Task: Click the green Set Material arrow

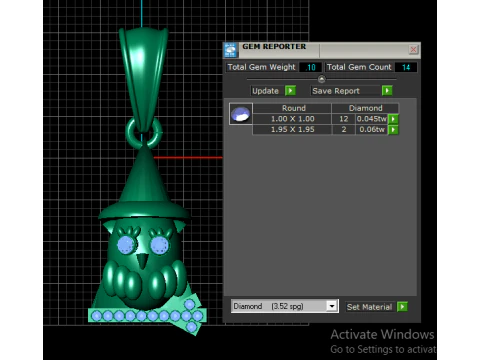Action: (x=402, y=307)
